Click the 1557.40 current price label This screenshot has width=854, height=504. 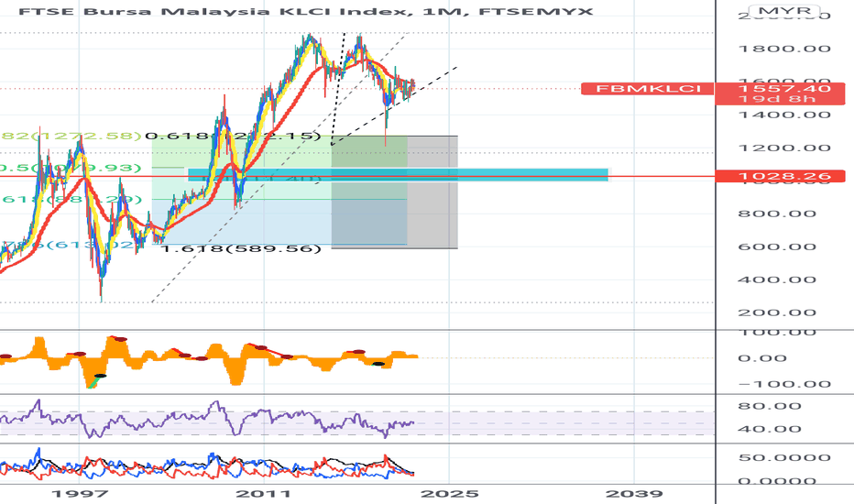coord(784,88)
